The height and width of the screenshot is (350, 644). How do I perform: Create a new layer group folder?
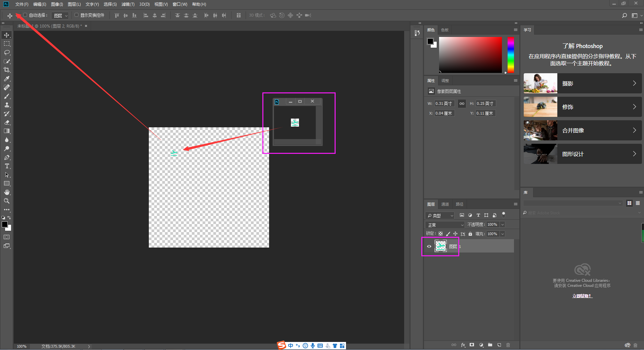click(490, 345)
